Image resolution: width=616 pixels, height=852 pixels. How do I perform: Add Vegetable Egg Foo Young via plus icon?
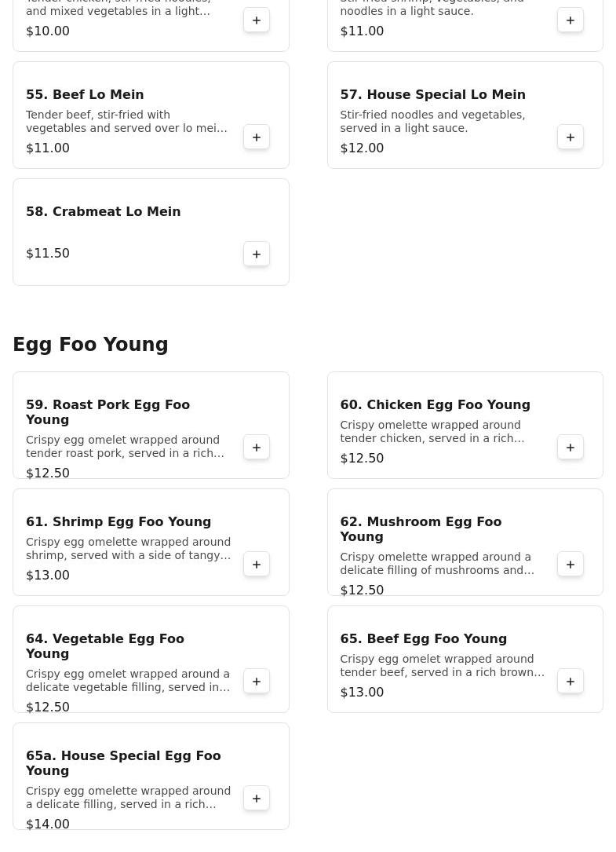coord(257,682)
